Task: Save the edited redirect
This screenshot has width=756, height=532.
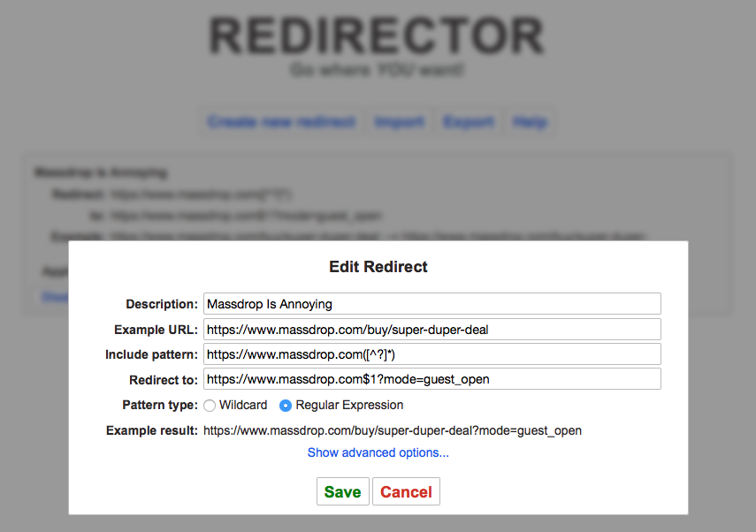Action: point(342,491)
